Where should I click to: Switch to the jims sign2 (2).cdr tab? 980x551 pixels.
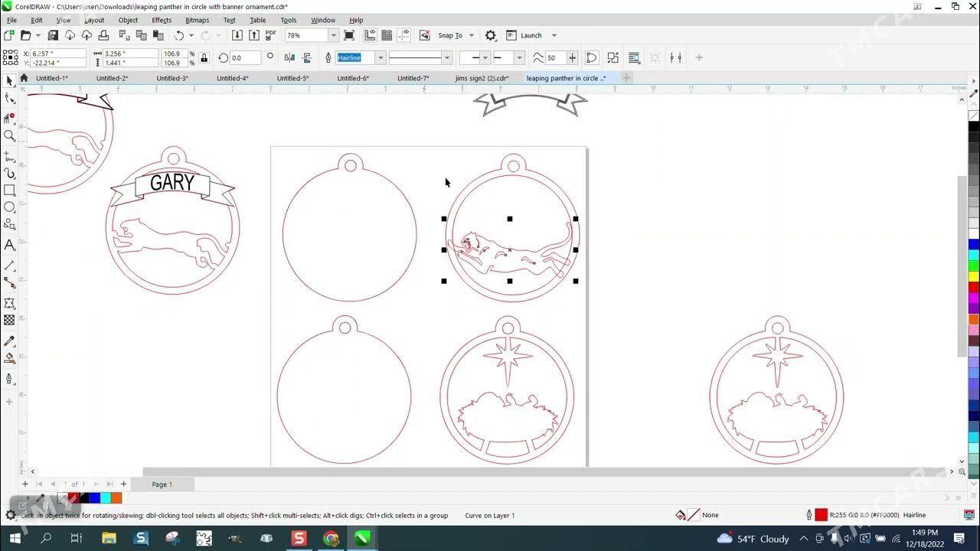pos(482,78)
